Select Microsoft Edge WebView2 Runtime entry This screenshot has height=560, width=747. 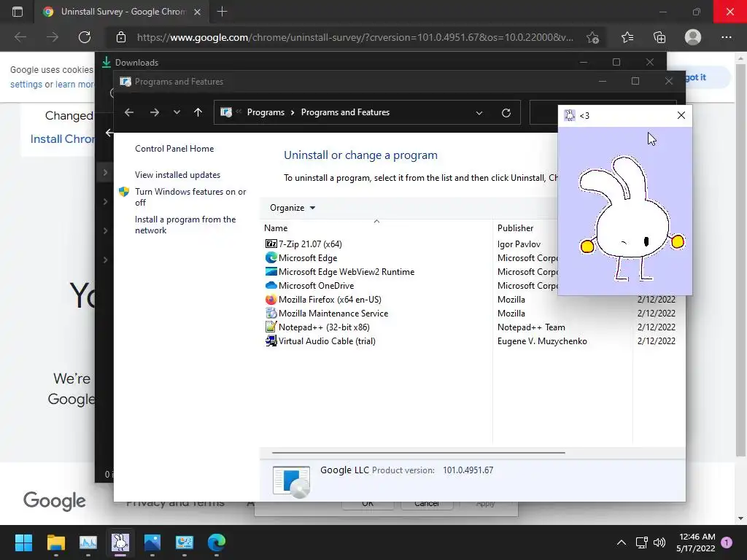(347, 271)
